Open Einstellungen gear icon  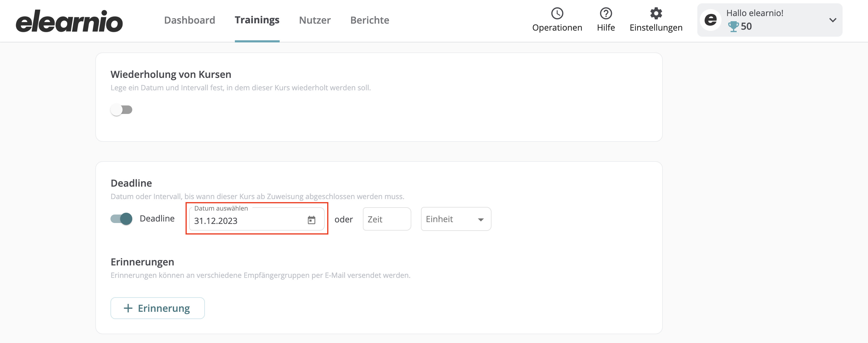656,14
